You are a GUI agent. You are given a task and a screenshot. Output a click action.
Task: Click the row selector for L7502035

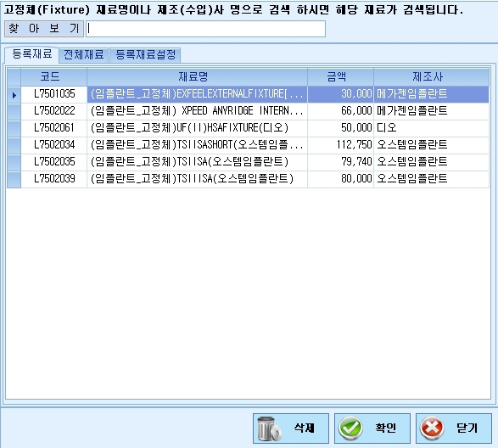click(14, 162)
